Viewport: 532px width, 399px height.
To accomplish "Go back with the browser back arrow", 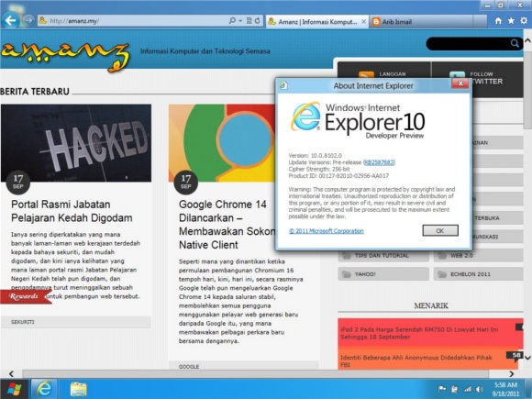I will click(x=10, y=20).
